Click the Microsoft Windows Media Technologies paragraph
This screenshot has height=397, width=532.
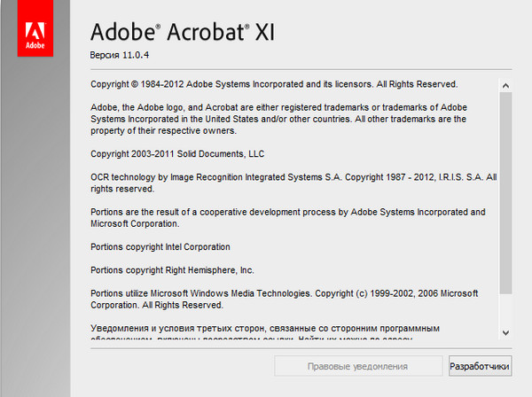284,299
